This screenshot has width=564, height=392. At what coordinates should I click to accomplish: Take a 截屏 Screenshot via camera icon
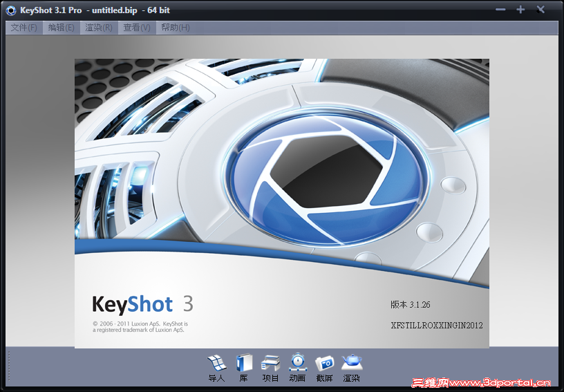[x=324, y=368]
